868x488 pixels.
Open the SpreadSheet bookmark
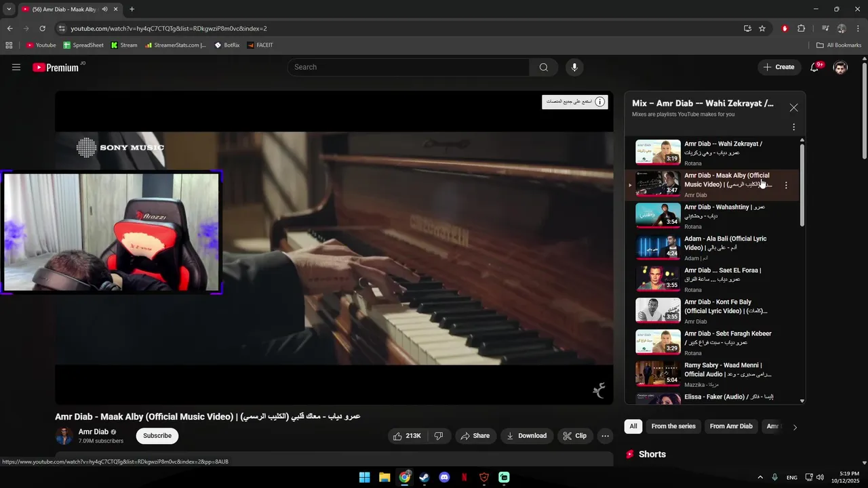(x=83, y=45)
